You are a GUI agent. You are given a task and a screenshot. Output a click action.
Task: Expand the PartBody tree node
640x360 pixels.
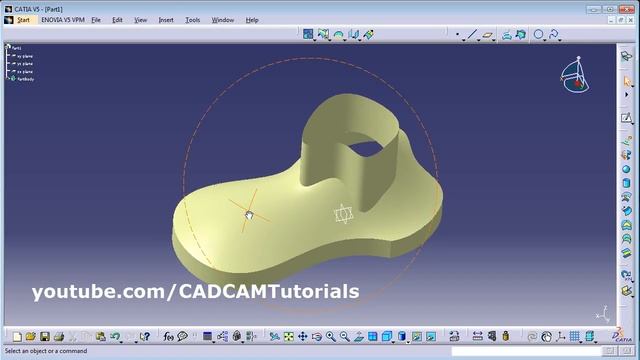coord(8,79)
